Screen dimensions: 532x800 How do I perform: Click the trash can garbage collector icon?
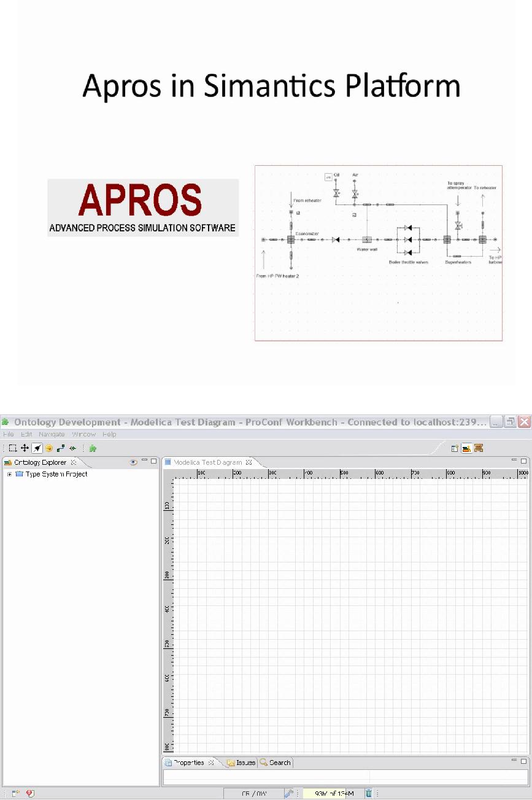369,793
